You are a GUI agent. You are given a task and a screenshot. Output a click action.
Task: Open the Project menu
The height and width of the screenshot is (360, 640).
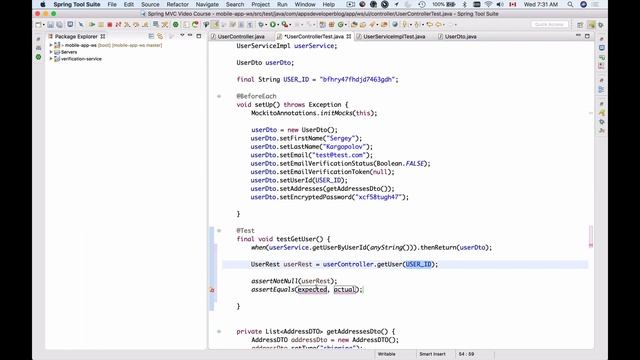(260, 4)
